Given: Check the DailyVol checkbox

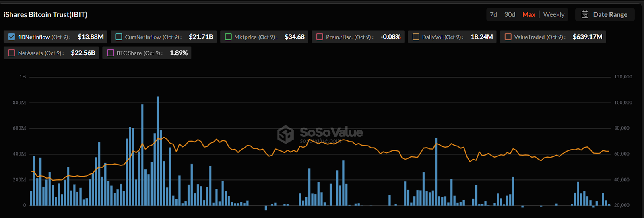Looking at the screenshot, I should click(x=416, y=37).
